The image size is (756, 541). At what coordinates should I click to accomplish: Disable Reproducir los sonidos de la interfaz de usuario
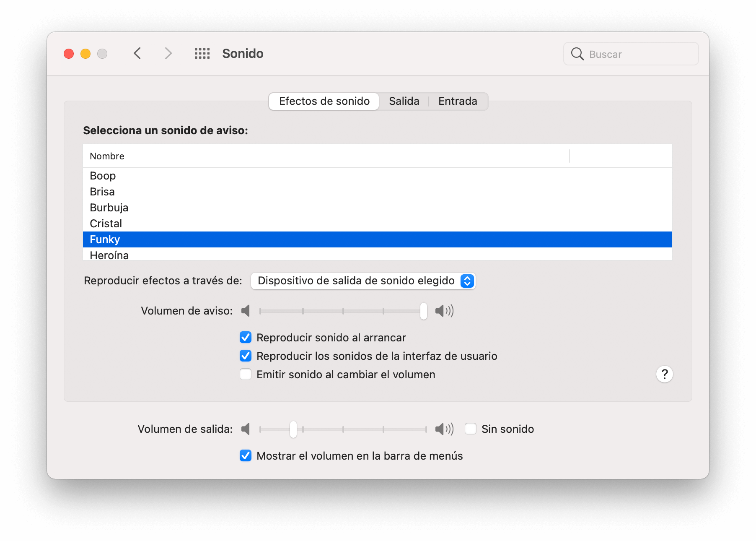click(x=245, y=356)
